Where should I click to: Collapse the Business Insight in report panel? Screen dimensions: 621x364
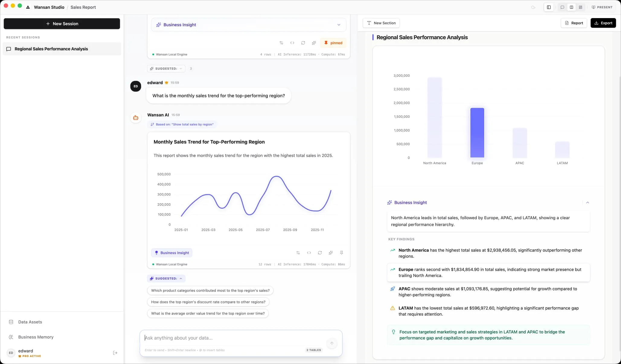pyautogui.click(x=587, y=203)
